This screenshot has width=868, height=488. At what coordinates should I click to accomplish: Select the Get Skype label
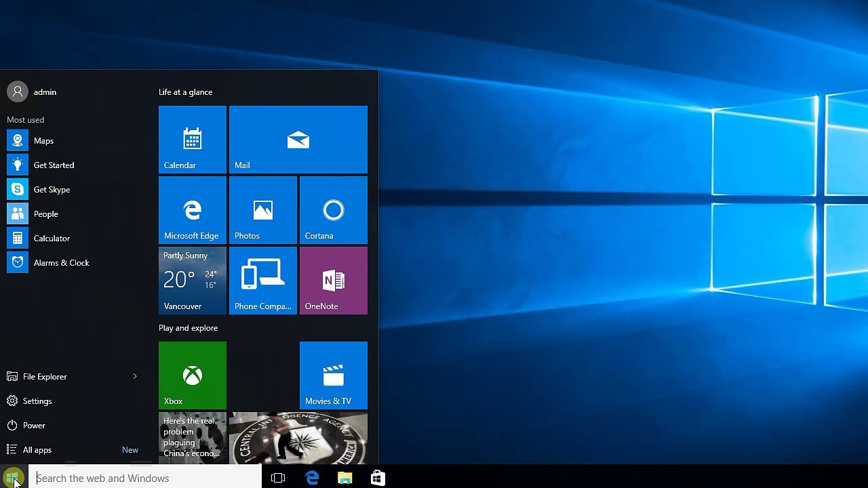52,190
